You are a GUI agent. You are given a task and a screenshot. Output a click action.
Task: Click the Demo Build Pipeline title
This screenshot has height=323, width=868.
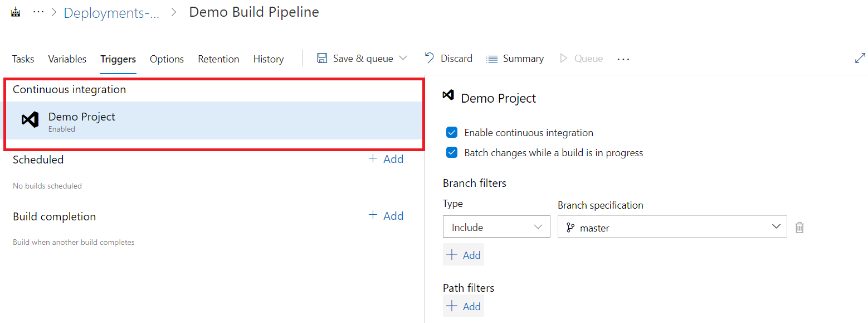[254, 12]
